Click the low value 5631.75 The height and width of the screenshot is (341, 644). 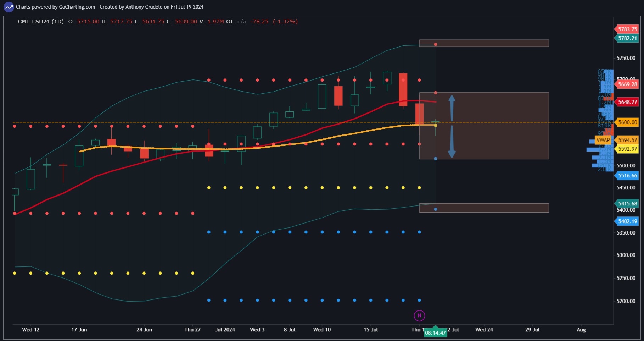pos(153,22)
